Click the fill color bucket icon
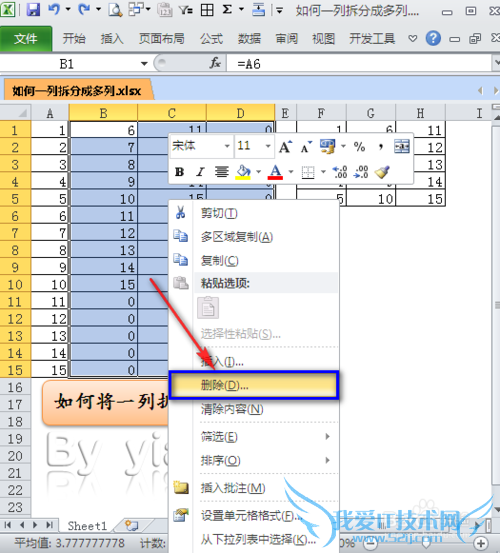Image resolution: width=500 pixels, height=553 pixels. coord(243,172)
